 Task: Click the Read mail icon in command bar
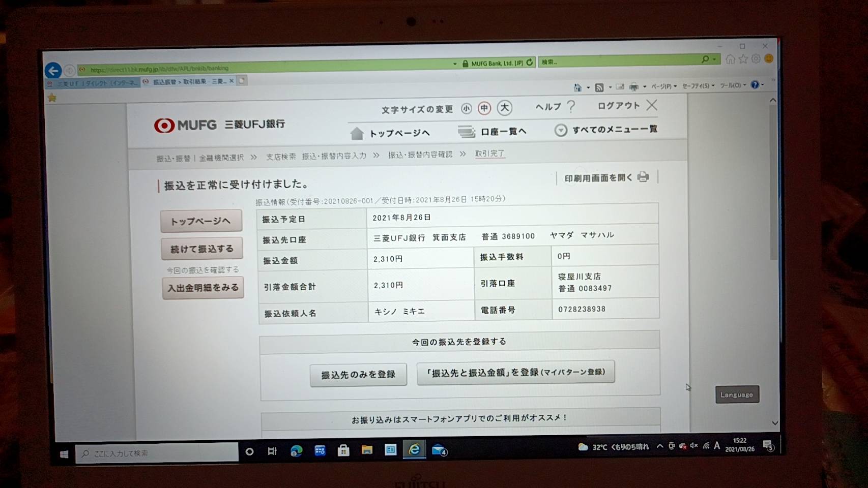coord(620,87)
